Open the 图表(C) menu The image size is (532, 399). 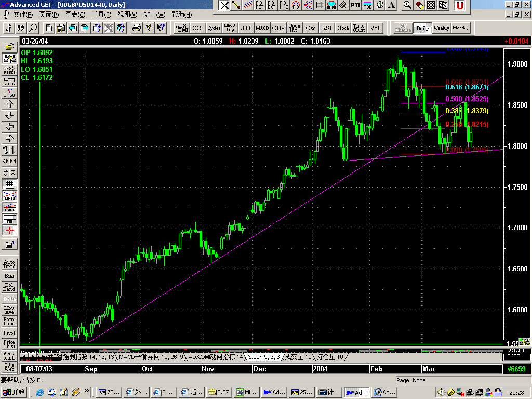pos(75,15)
